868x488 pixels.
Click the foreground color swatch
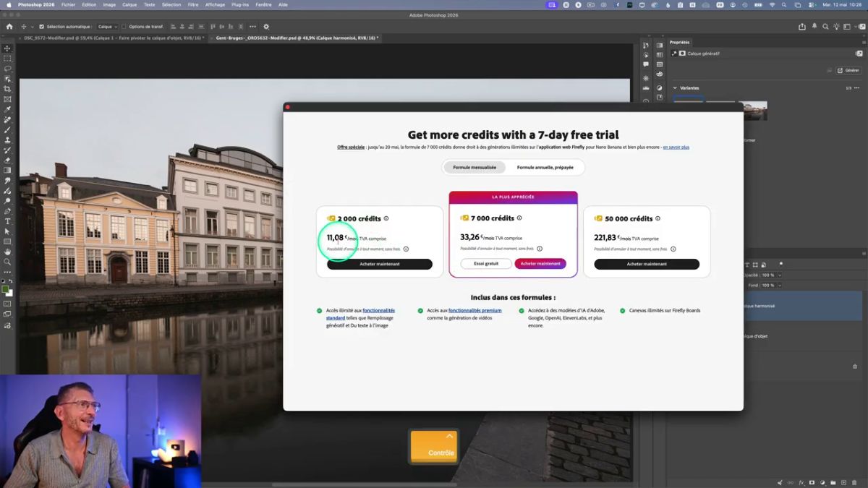tap(6, 290)
